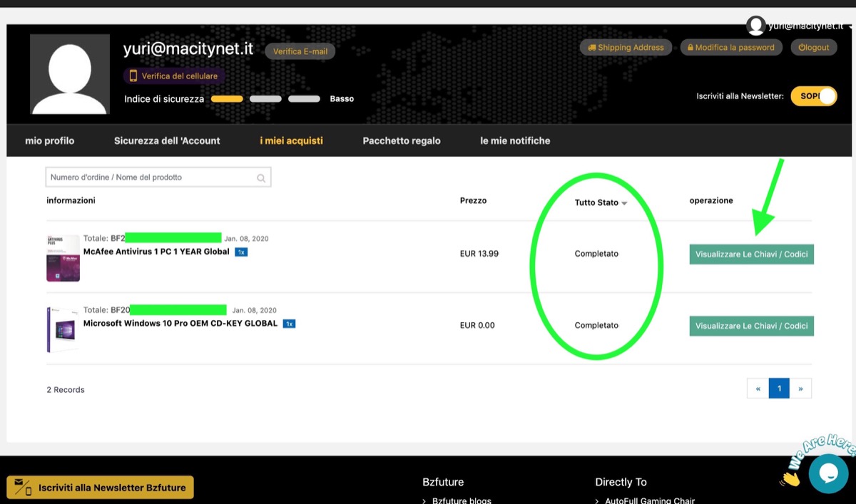Expand the Tutto Stato filter dropdown
The image size is (856, 504).
pyautogui.click(x=601, y=202)
